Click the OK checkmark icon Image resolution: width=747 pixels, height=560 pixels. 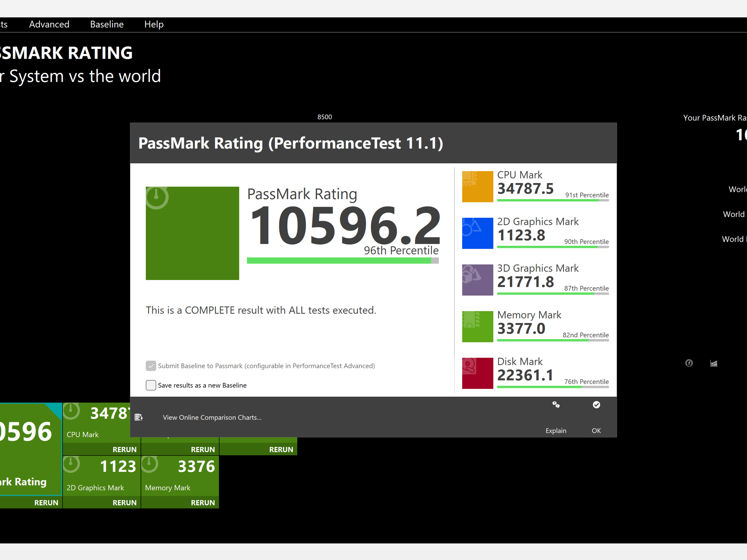click(596, 405)
